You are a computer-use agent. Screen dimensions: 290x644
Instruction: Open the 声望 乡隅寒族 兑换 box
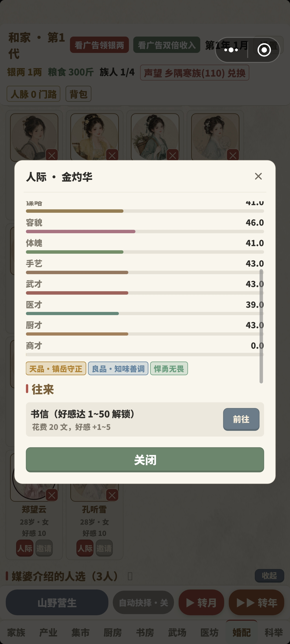[x=194, y=73]
